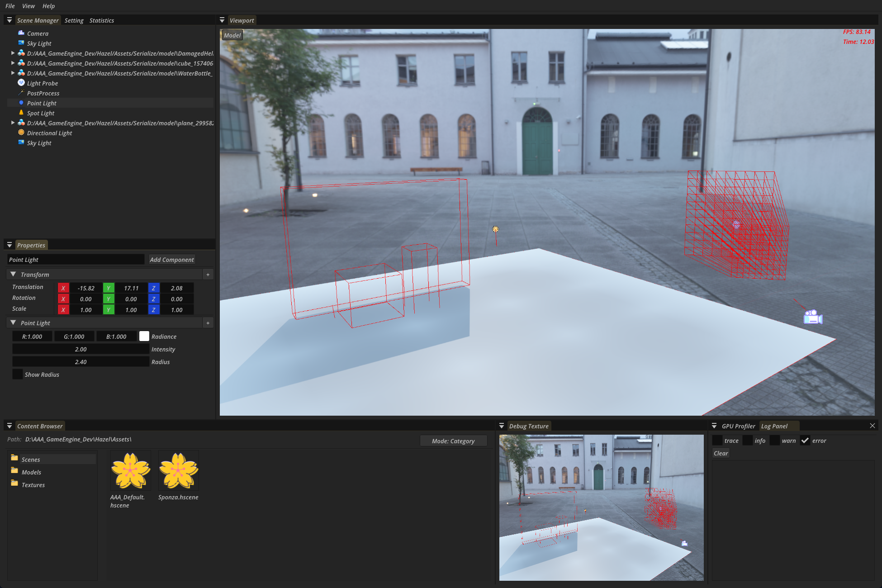The width and height of the screenshot is (882, 588).
Task: Open the Radiance color swatch picker
Action: pos(144,336)
